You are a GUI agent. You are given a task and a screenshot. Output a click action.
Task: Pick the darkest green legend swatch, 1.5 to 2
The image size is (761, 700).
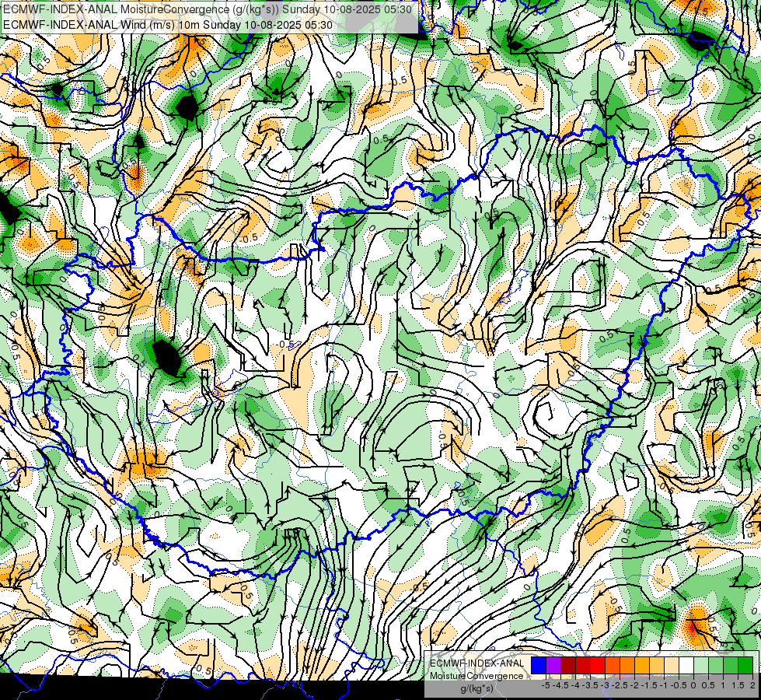[x=745, y=666]
